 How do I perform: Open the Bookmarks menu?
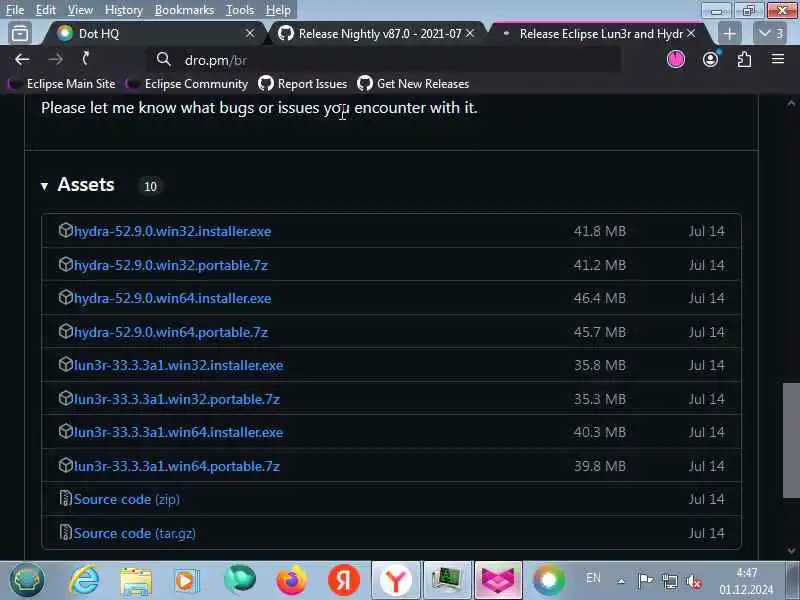[184, 10]
